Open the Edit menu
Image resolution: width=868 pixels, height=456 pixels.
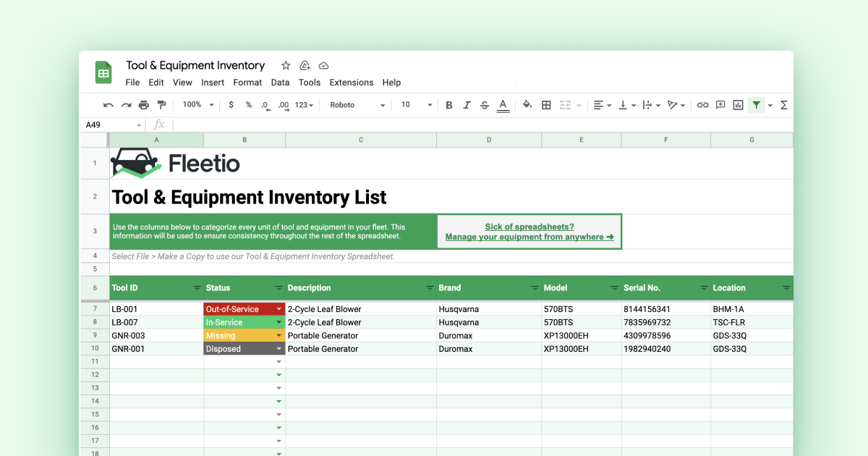[156, 83]
